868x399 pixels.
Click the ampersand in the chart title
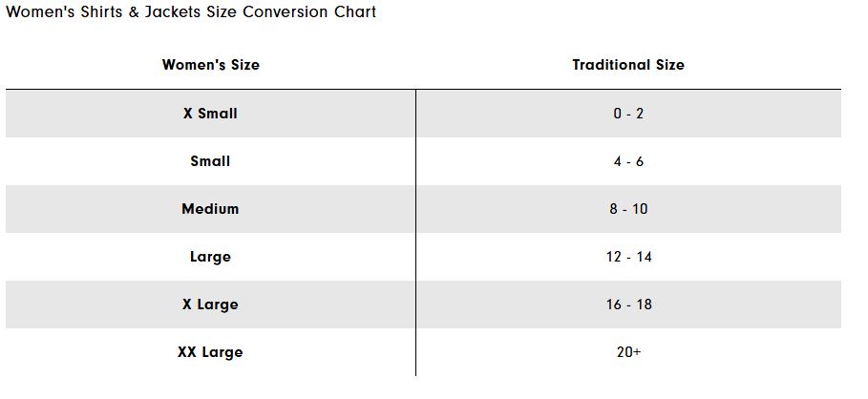[x=134, y=12]
